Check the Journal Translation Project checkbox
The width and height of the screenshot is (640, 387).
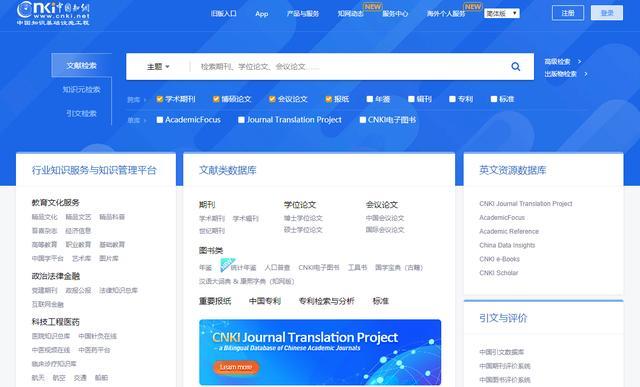241,120
